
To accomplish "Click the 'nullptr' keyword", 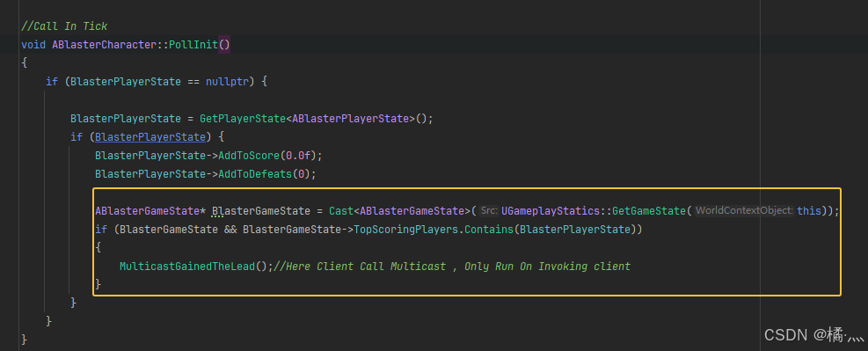I will (227, 82).
